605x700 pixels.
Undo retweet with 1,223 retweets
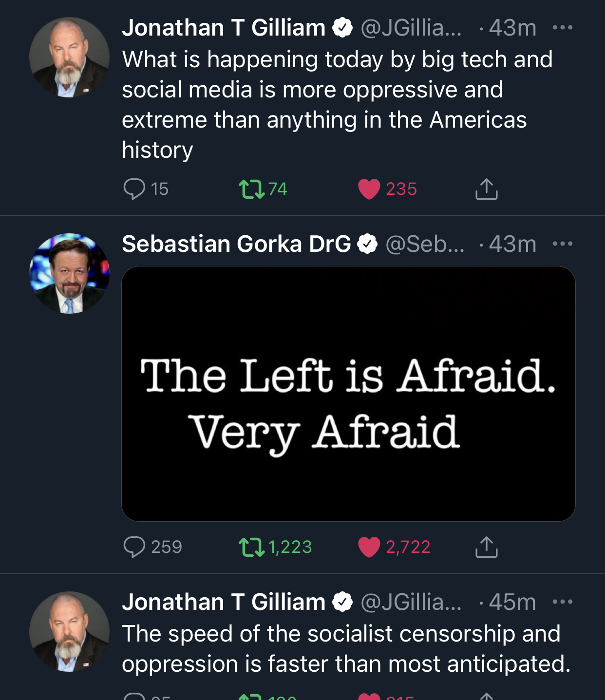251,547
